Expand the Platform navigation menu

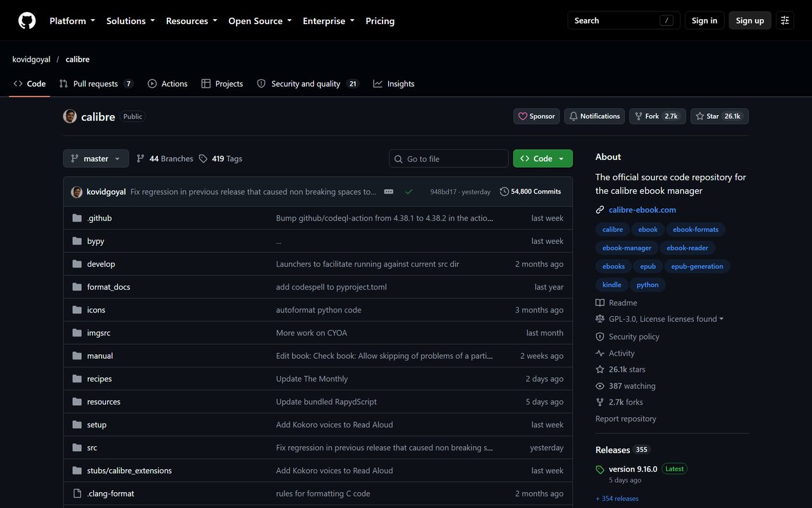tap(72, 21)
